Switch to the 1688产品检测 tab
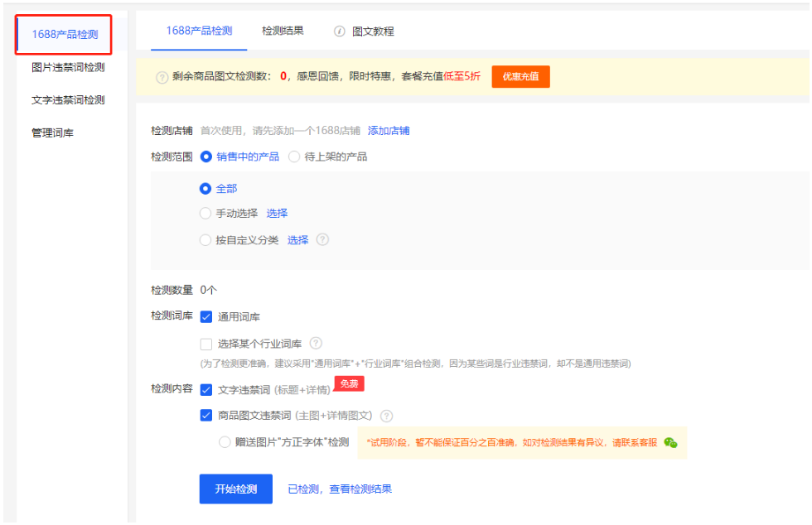The height and width of the screenshot is (525, 812). (199, 31)
